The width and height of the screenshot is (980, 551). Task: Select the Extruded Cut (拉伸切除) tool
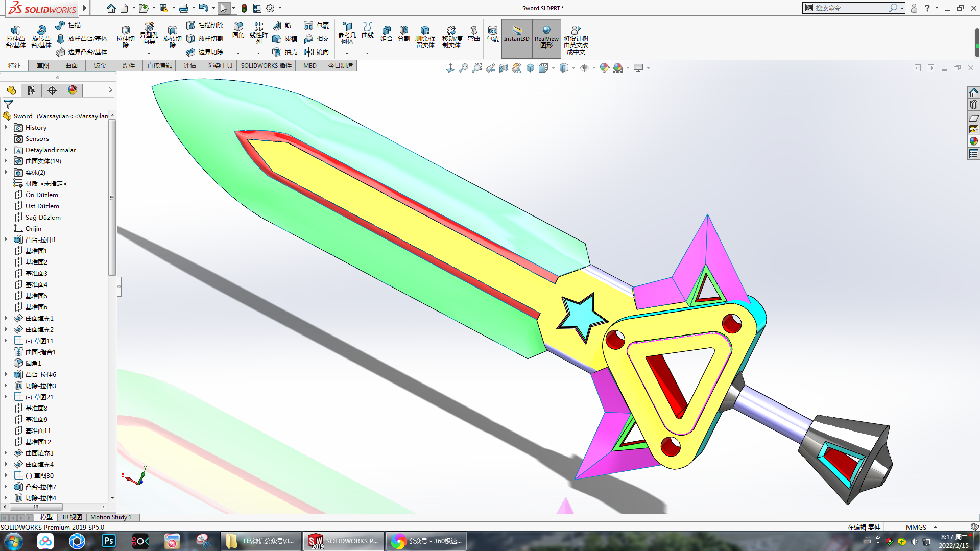pos(125,37)
